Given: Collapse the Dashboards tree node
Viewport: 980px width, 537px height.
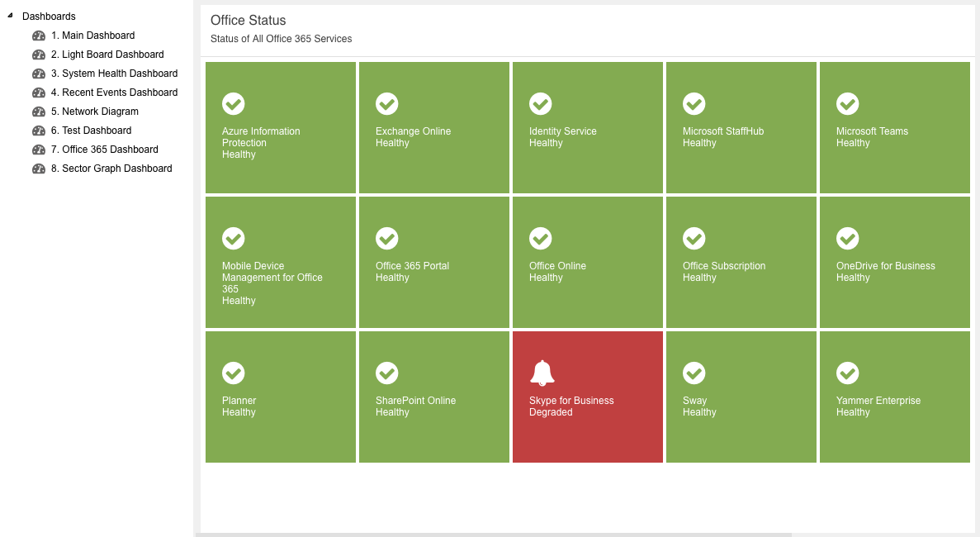Looking at the screenshot, I should 10,15.
